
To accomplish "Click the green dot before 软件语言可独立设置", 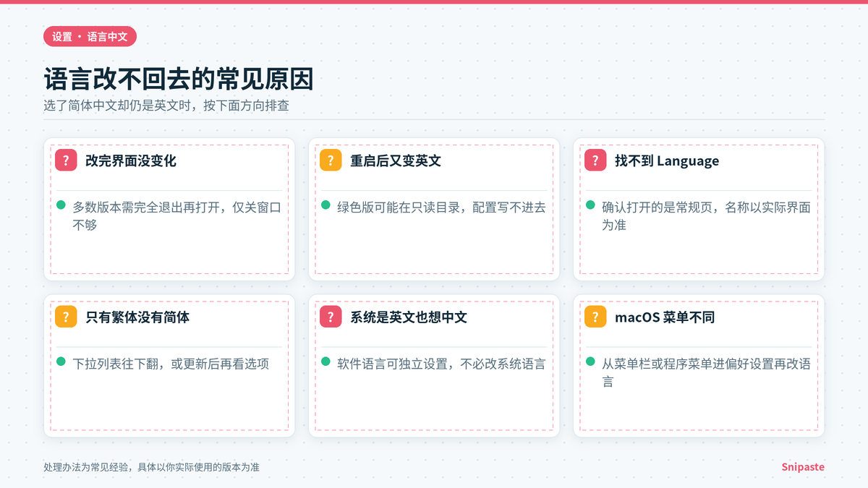I will tap(325, 361).
